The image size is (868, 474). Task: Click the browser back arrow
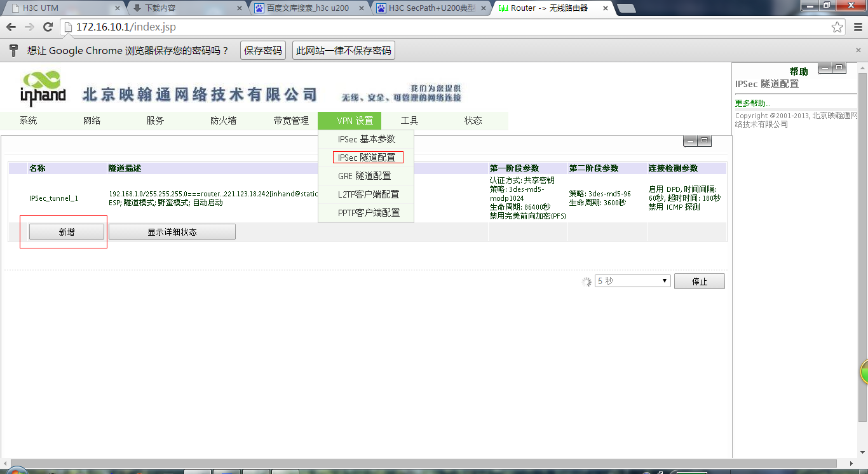11,27
